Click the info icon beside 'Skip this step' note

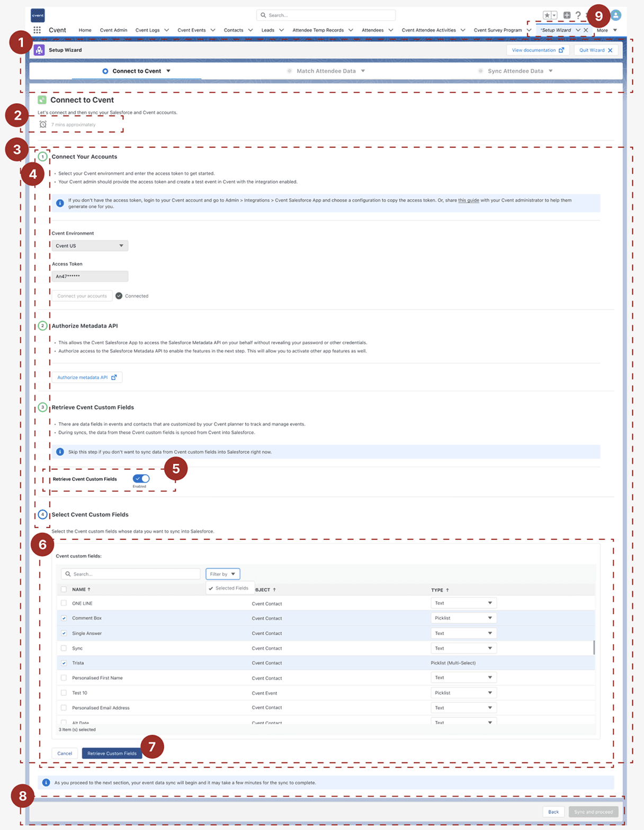pos(60,452)
